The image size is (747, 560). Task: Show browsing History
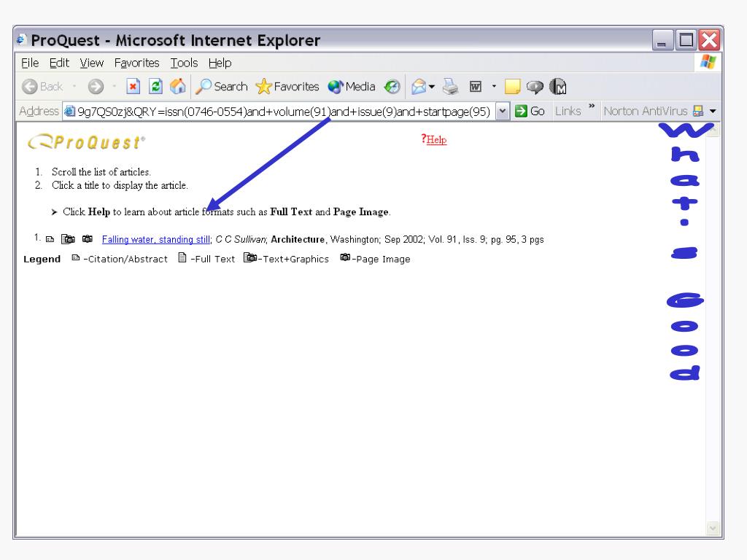click(392, 87)
